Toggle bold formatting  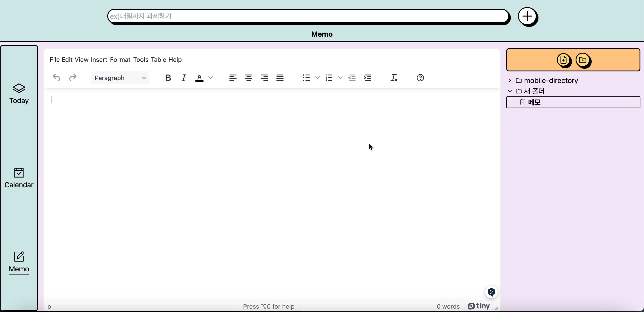coord(168,78)
